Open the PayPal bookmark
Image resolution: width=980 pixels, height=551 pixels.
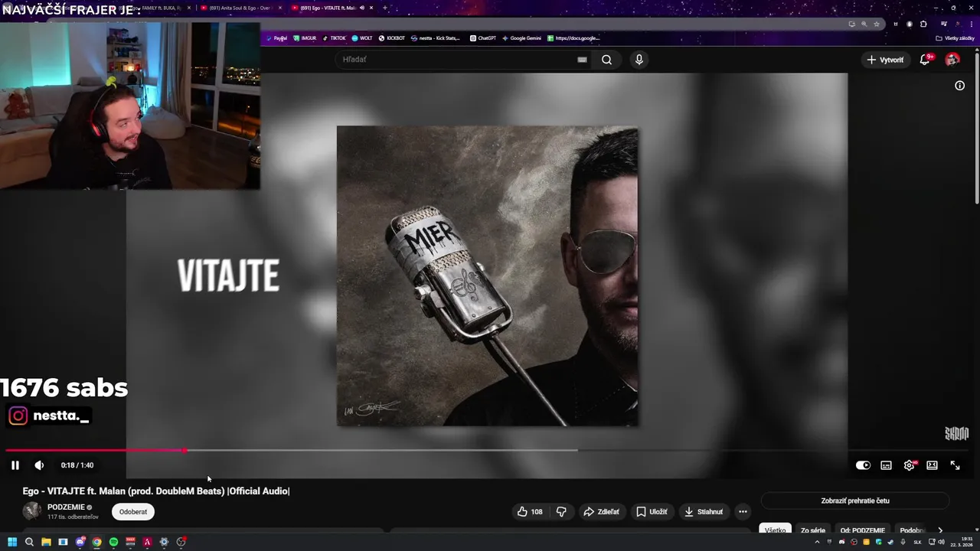point(276,38)
